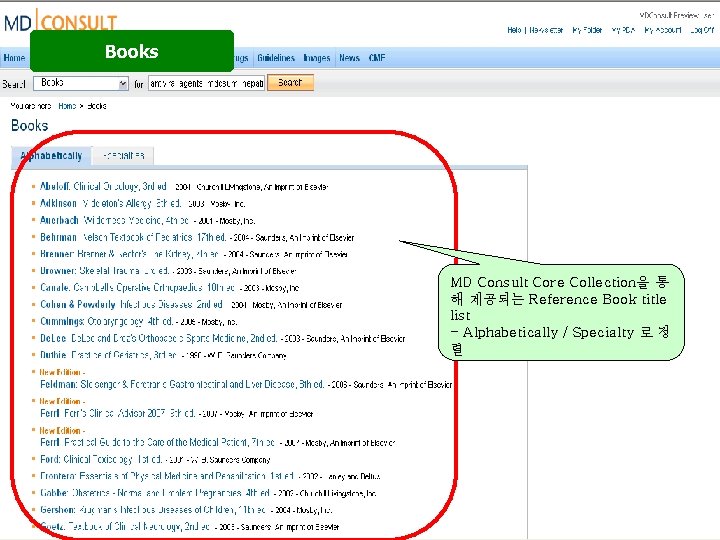Open the Books search category dropdown
Screen dimensions: 720x540
pyautogui.click(x=81, y=83)
